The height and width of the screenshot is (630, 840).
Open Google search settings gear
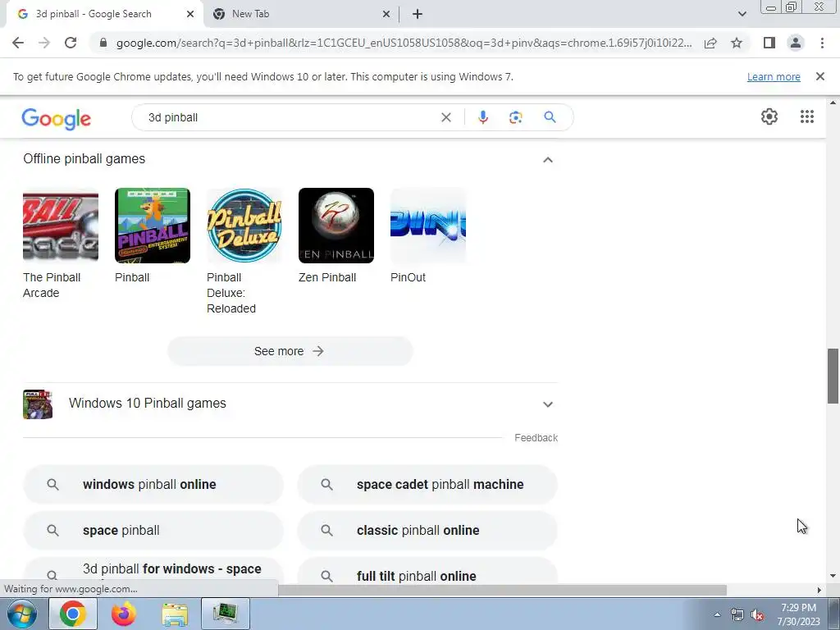(x=769, y=116)
